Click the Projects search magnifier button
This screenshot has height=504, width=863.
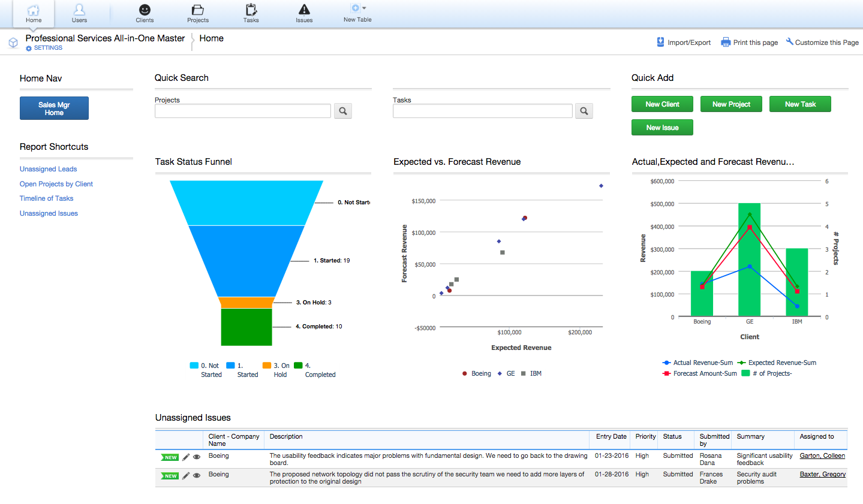[x=343, y=111]
